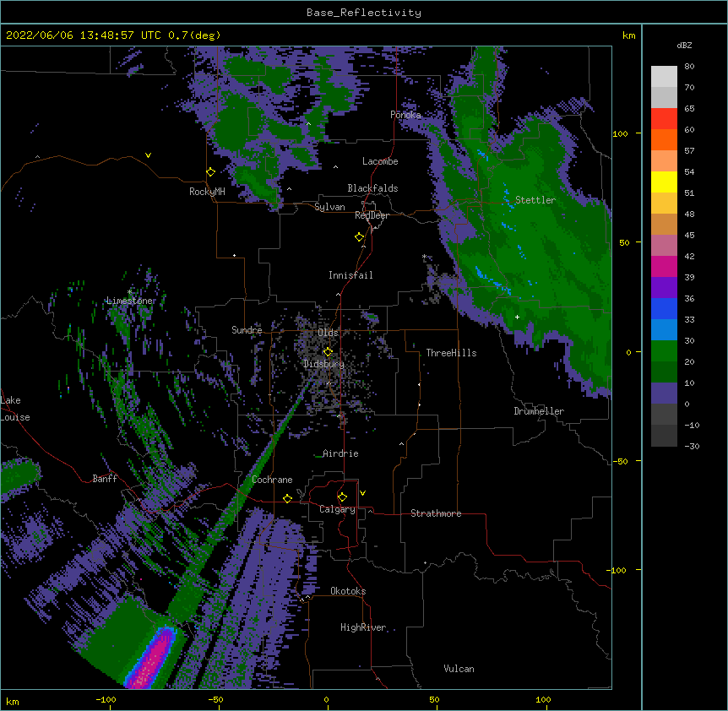Click the white-gray 70–80 dBZ legend swatch
Image resolution: width=728 pixels, height=711 pixels.
coord(664,77)
